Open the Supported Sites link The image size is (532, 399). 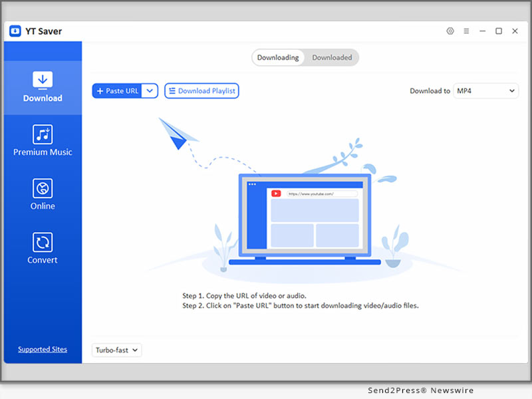tap(43, 349)
